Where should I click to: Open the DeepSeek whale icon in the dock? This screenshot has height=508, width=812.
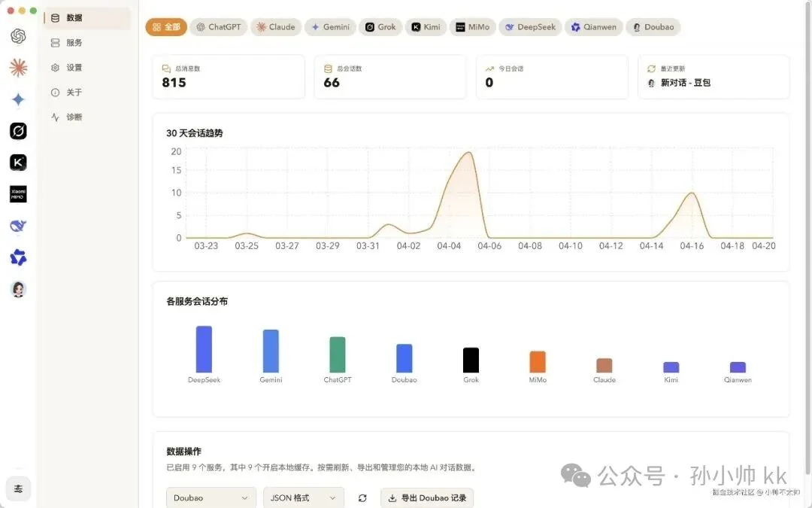[x=18, y=226]
